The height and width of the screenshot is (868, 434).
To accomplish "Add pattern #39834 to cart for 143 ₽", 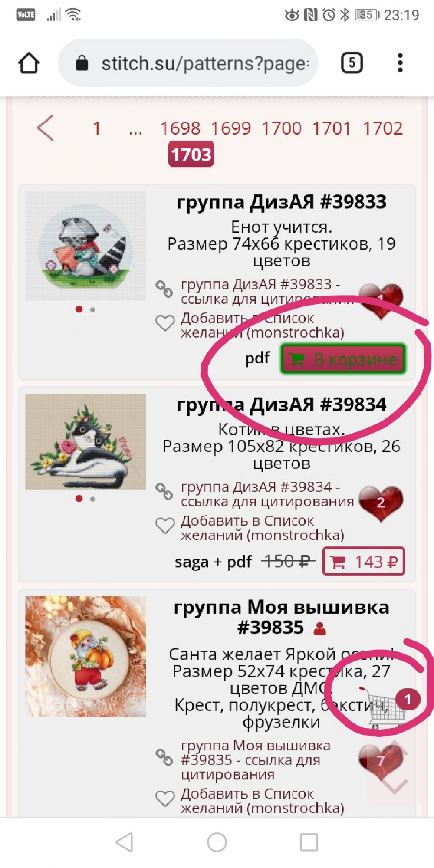I will coord(364,562).
